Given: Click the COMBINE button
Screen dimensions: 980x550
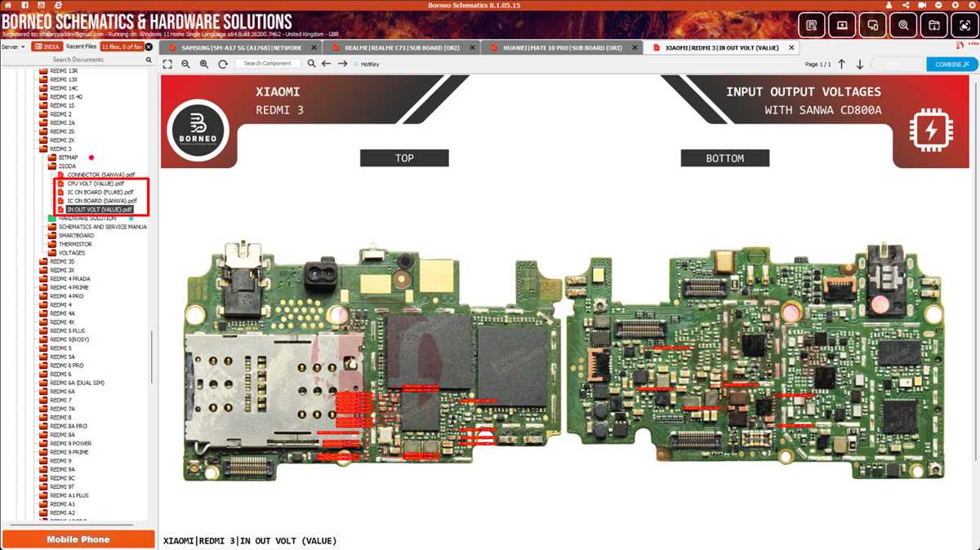Looking at the screenshot, I should pyautogui.click(x=952, y=64).
